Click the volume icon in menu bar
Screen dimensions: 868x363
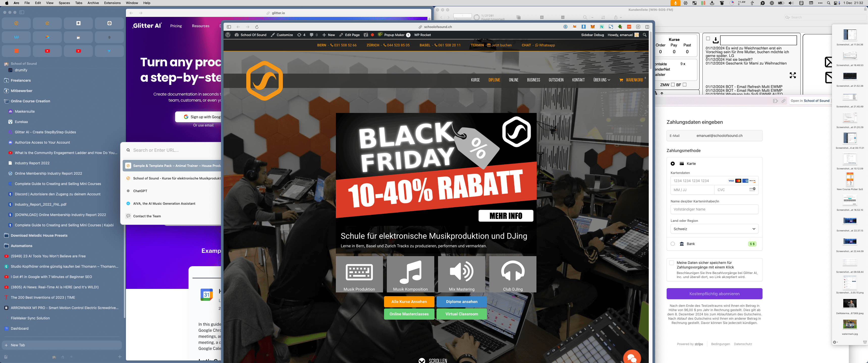click(x=791, y=3)
